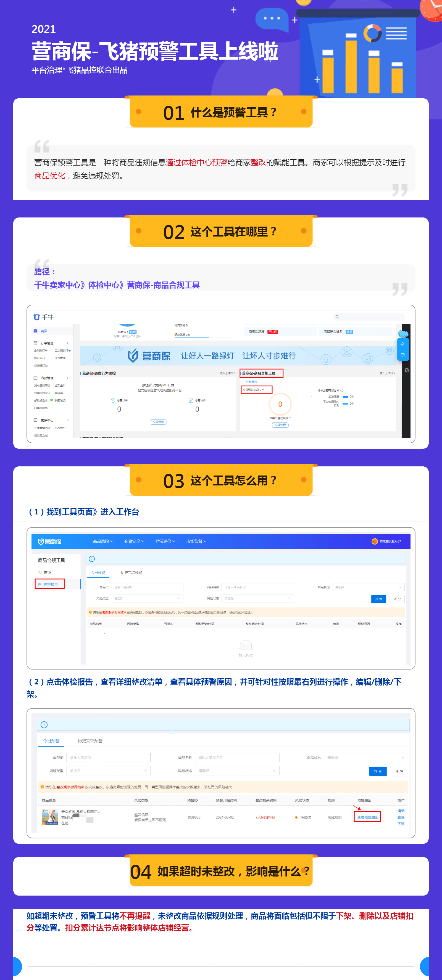The width and height of the screenshot is (442, 980).
Task: Expand the 营销中心 sidebar section arrow
Action: tap(68, 420)
